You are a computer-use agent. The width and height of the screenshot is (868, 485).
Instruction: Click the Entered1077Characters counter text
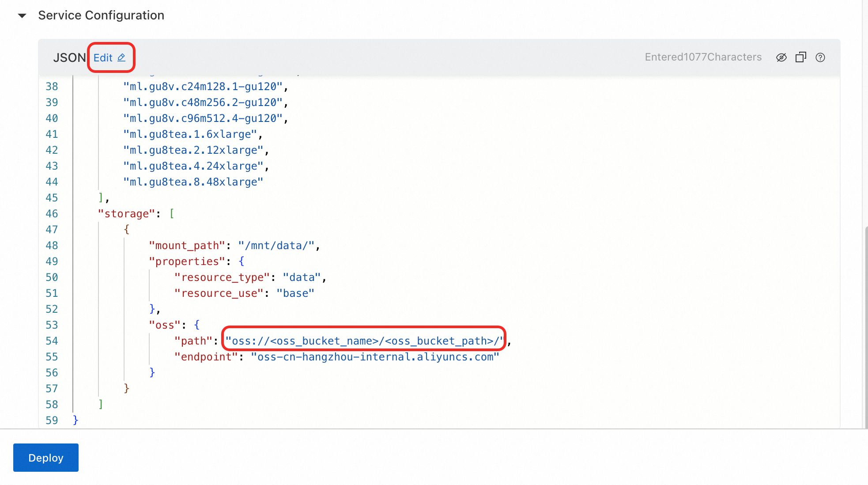pos(703,57)
